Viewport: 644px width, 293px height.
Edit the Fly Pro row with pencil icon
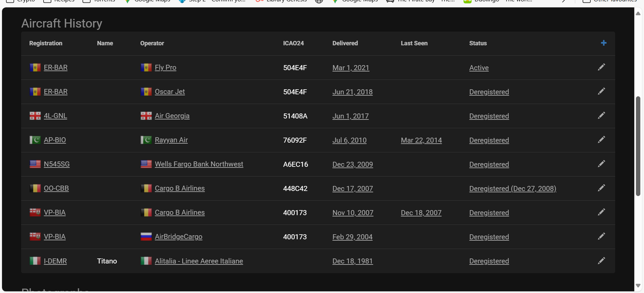coord(601,67)
